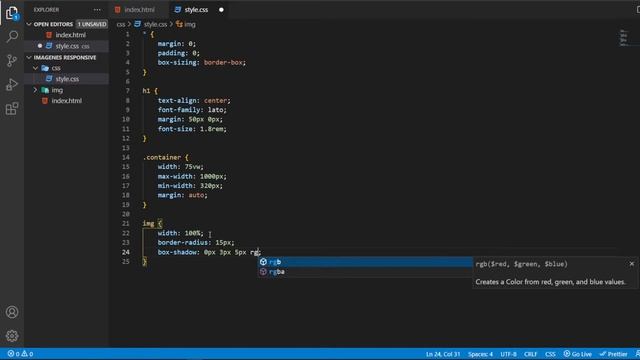Click the rgb suggestion function icon
640x360 pixels.
click(x=263, y=262)
